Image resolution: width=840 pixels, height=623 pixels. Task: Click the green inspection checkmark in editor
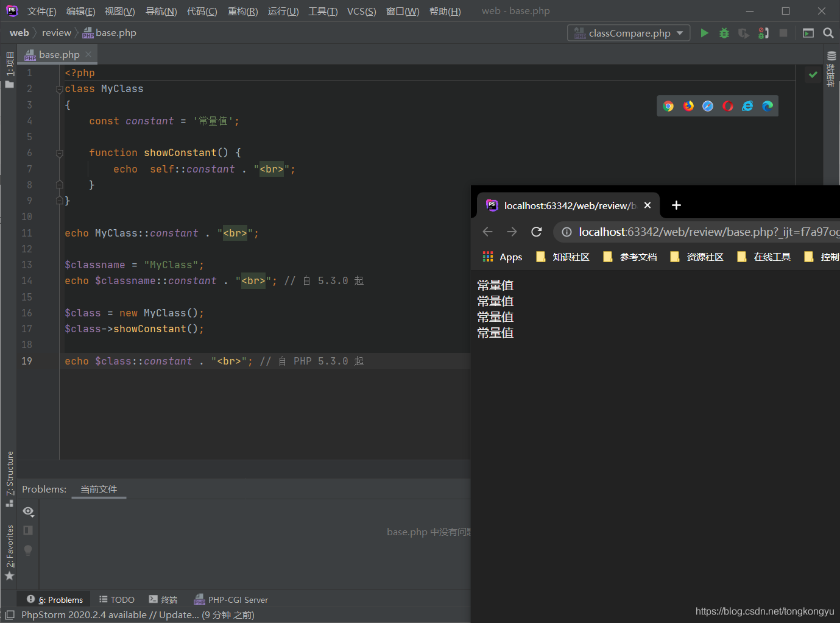tap(813, 74)
